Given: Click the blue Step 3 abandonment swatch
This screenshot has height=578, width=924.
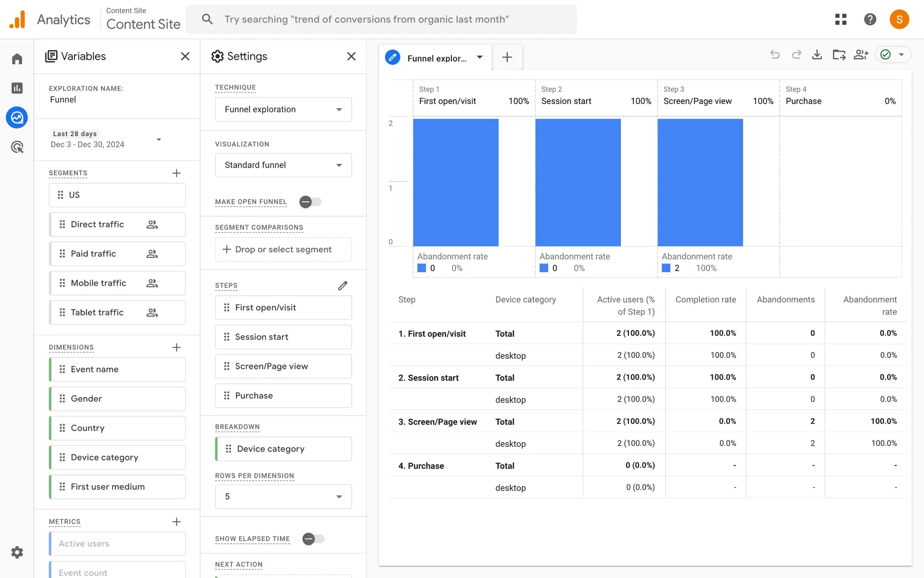Looking at the screenshot, I should pos(666,268).
